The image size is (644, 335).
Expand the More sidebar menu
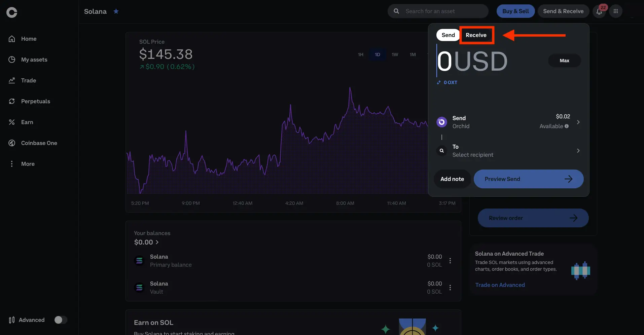click(x=22, y=164)
